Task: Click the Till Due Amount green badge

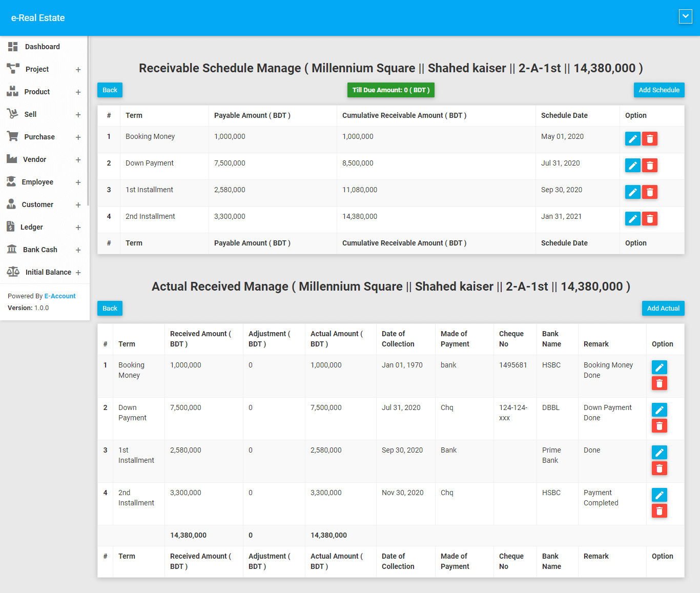Action: click(x=390, y=90)
